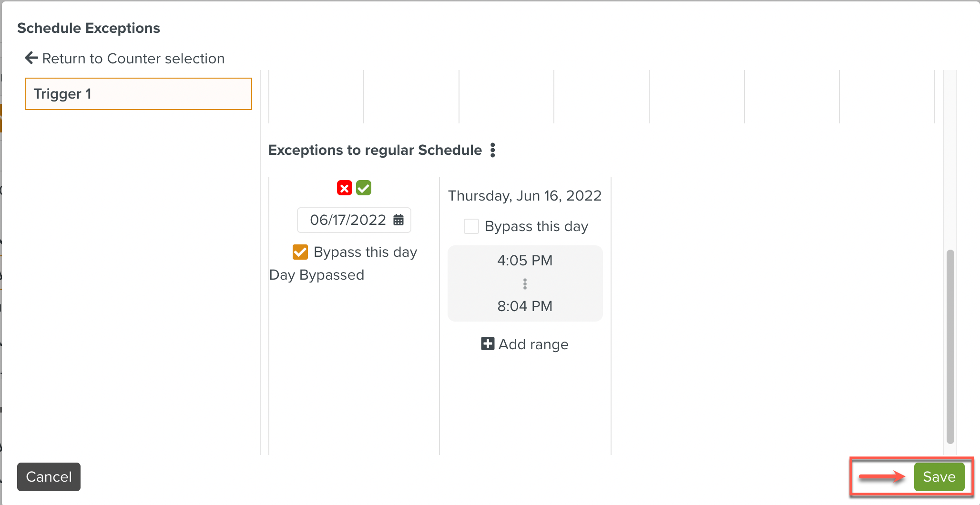Enable Bypass this day for Thursday Jun 16
This screenshot has height=505, width=980.
click(471, 226)
